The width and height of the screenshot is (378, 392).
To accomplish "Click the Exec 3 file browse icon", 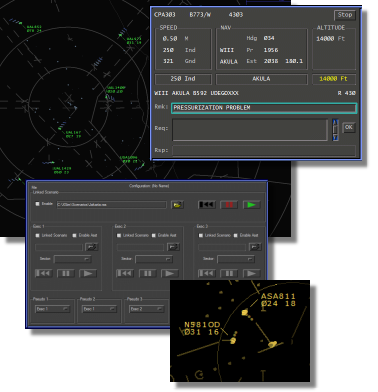I will click(255, 247).
